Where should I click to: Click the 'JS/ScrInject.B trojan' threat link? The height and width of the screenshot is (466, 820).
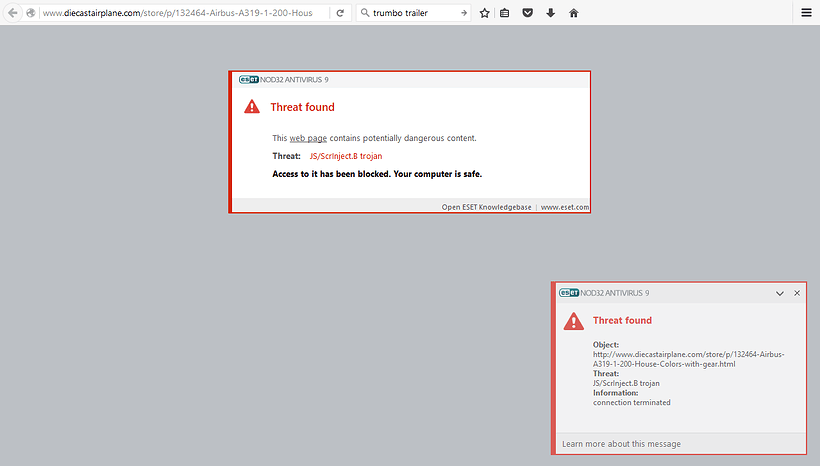(346, 156)
